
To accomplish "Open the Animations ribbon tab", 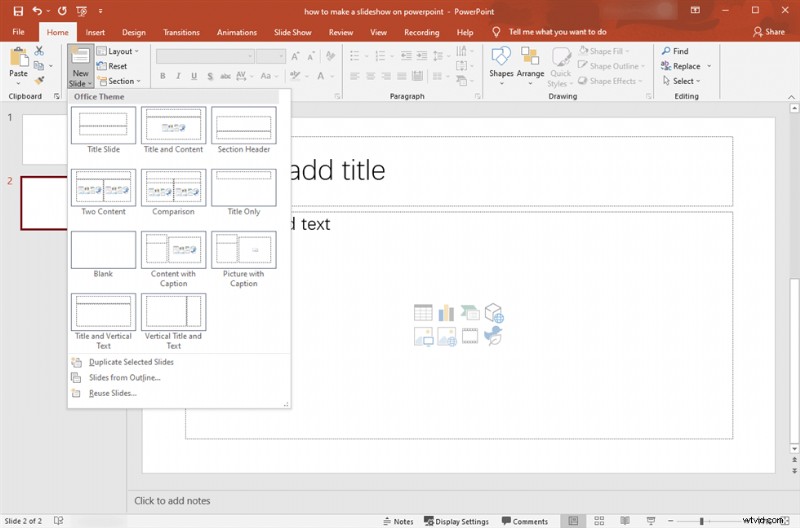I will click(237, 32).
